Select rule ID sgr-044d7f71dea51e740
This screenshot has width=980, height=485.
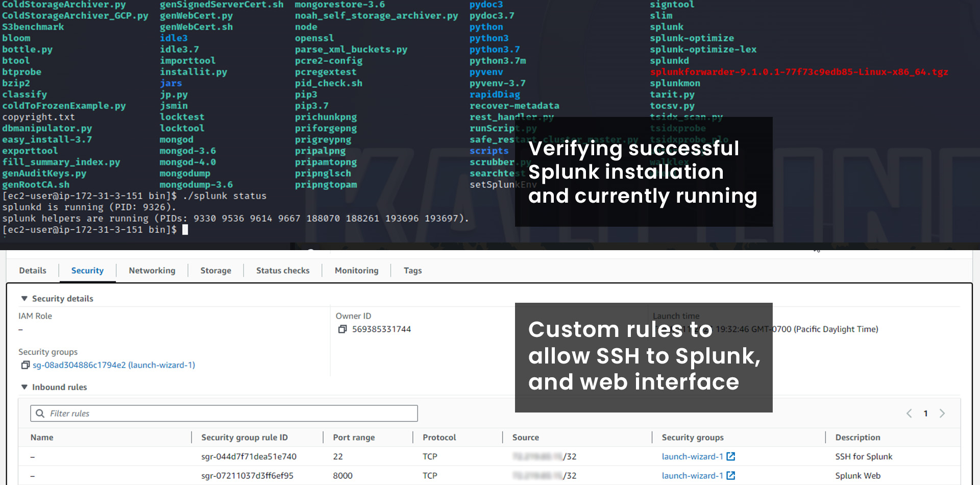[249, 456]
